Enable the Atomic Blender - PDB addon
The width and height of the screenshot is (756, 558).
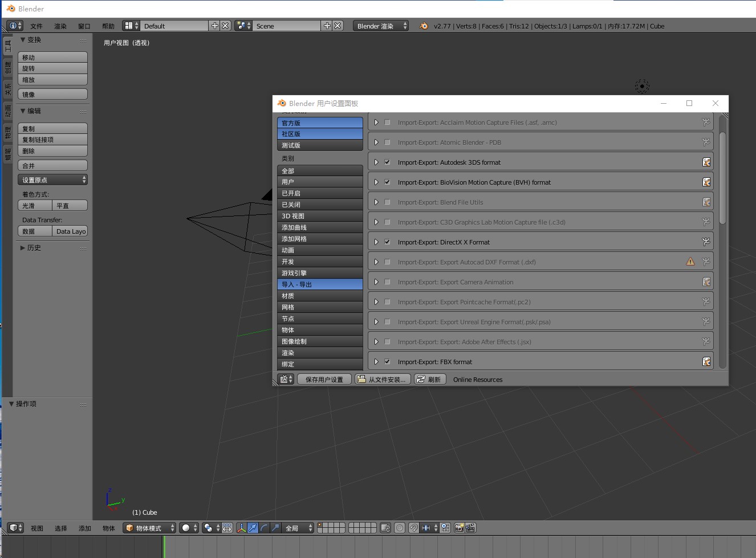(387, 142)
